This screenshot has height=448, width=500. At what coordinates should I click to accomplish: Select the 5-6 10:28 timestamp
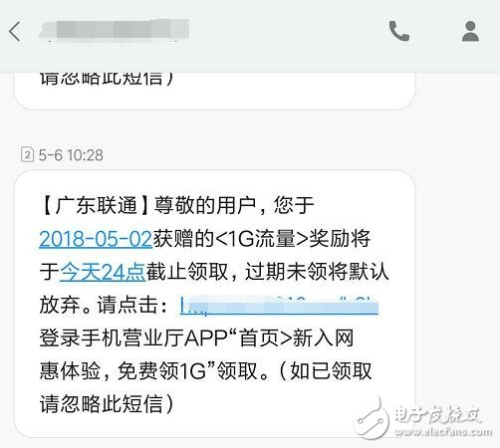71,155
